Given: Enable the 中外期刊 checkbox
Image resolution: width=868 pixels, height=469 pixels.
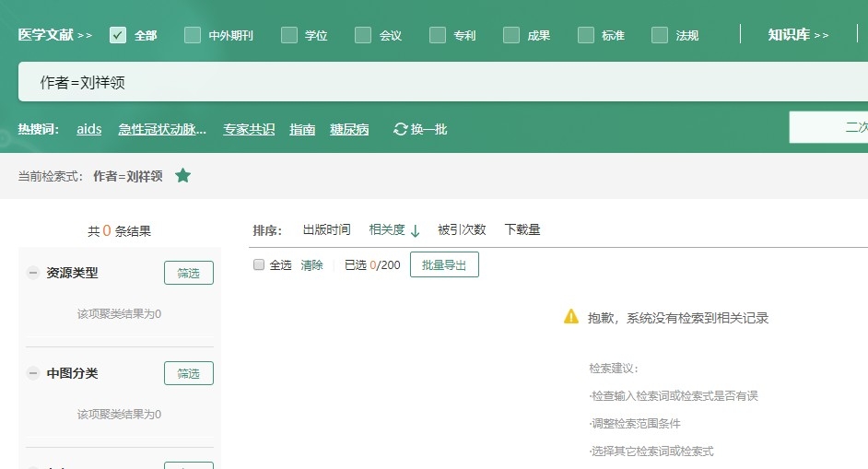Looking at the screenshot, I should (193, 35).
